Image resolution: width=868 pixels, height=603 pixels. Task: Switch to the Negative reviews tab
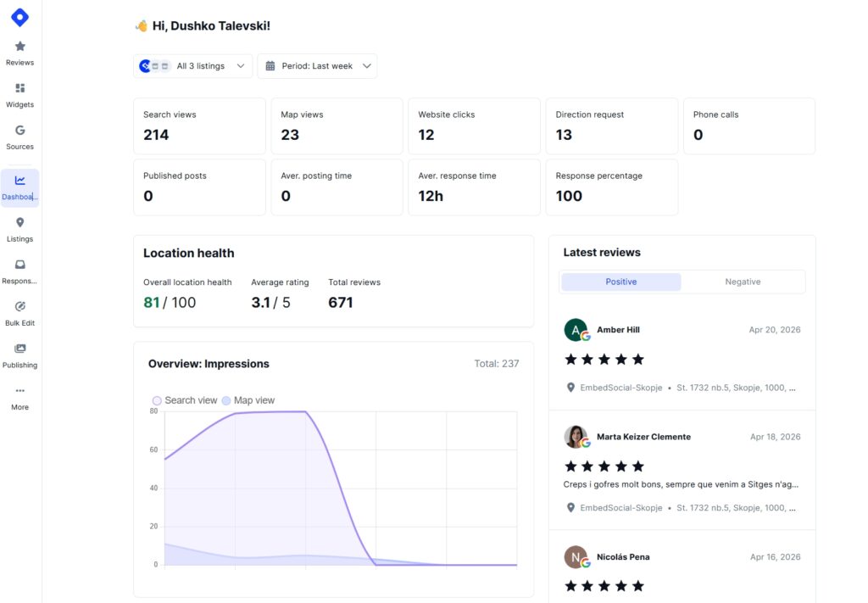pos(743,282)
